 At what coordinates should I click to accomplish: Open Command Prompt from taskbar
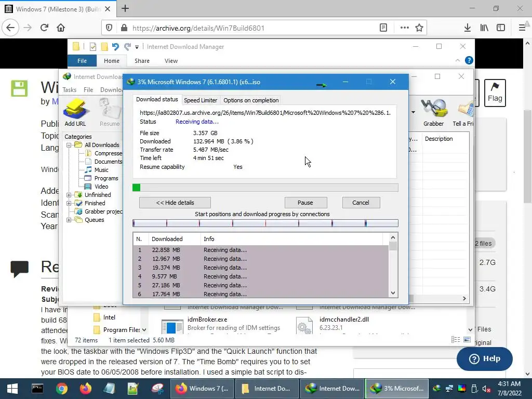(37, 389)
